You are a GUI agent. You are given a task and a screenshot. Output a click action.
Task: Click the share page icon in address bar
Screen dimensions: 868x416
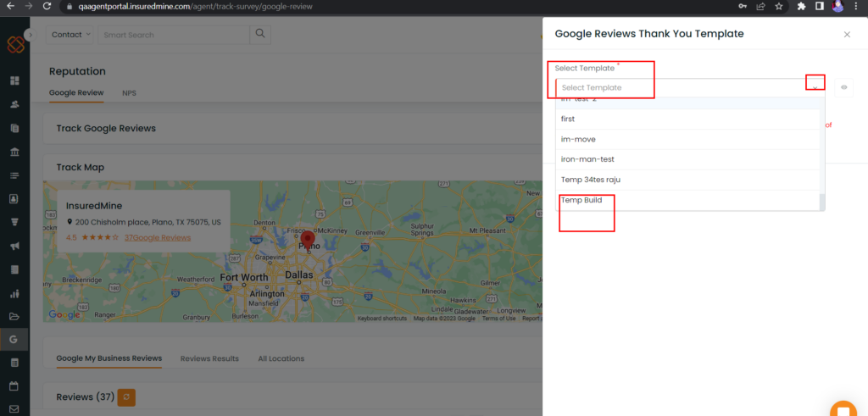click(x=761, y=6)
